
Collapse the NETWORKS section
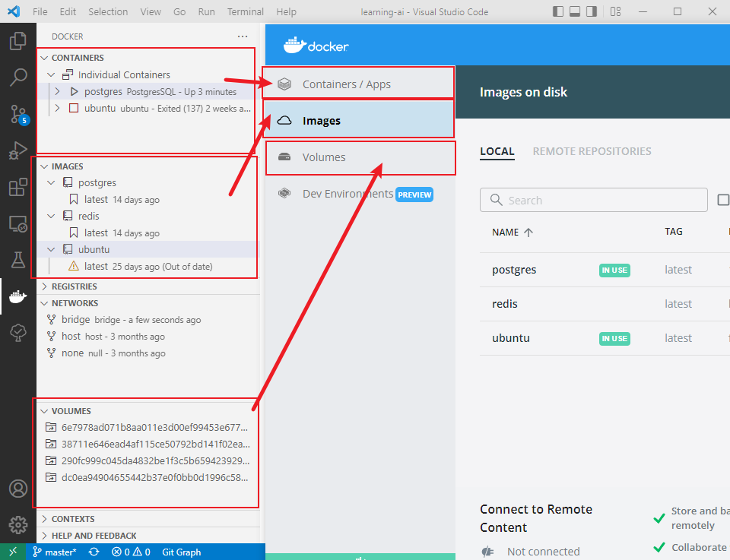44,302
